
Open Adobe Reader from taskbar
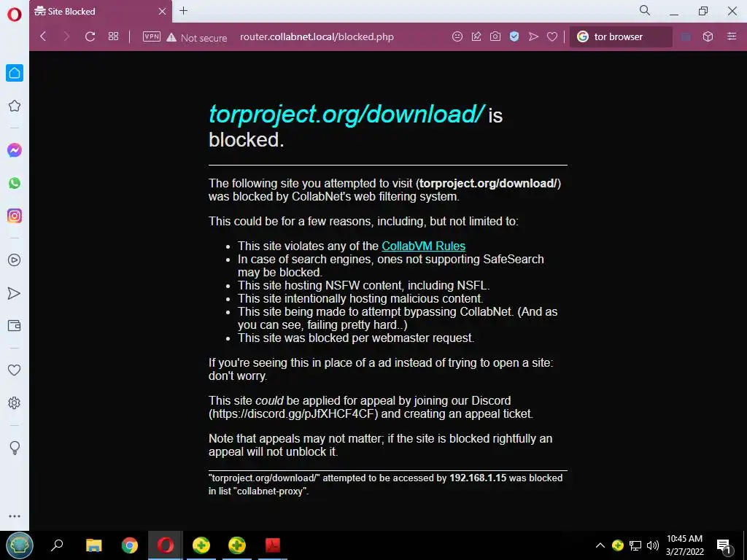273,545
